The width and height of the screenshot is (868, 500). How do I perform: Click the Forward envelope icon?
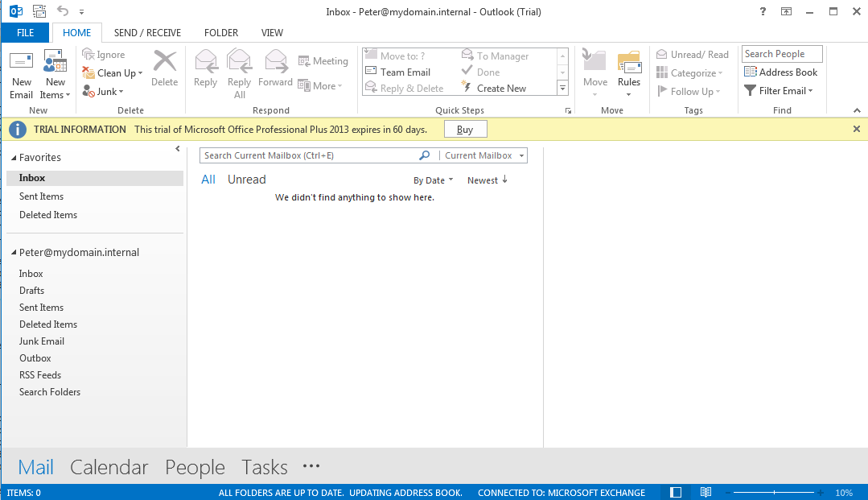(275, 61)
